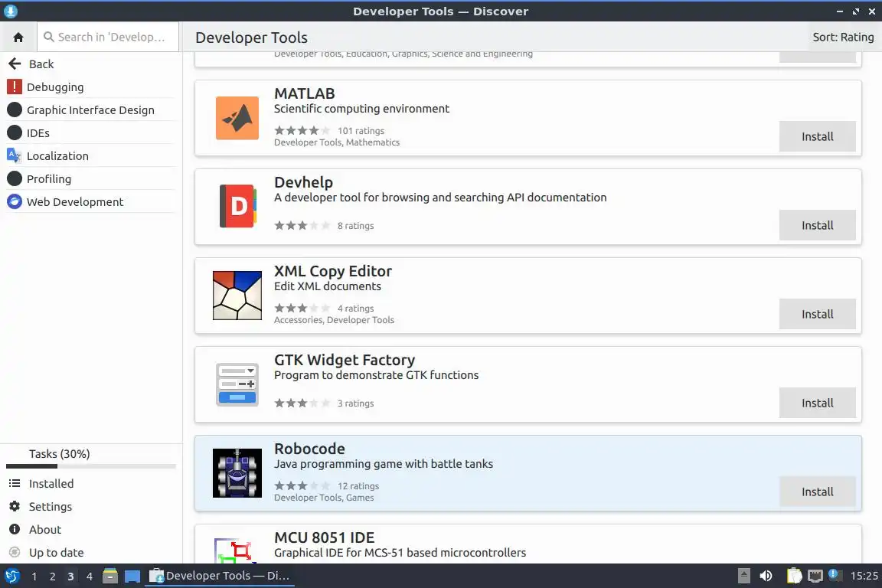Screen dimensions: 882x588
Task: Click the Back arrow icon
Action: tap(15, 64)
